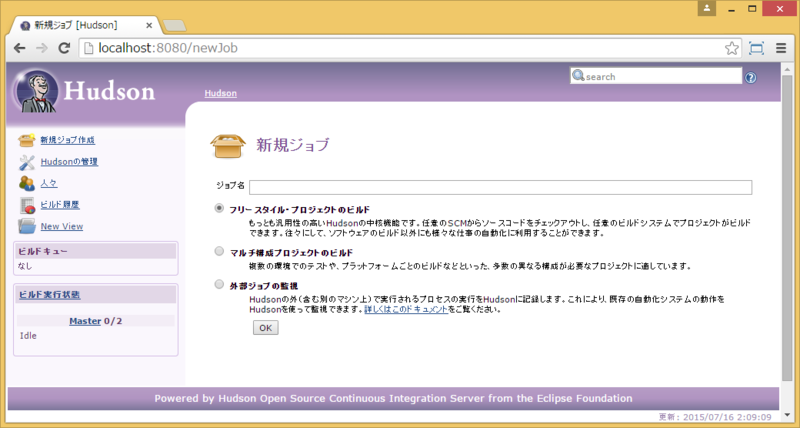Bookmark page with star icon
Viewport: 800px width, 428px height.
[x=732, y=48]
